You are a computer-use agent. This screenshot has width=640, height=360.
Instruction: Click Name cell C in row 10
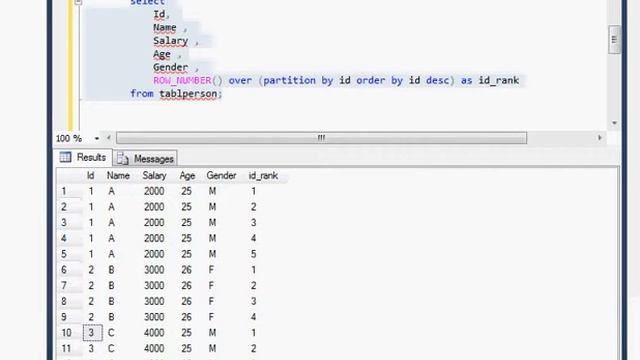111,333
